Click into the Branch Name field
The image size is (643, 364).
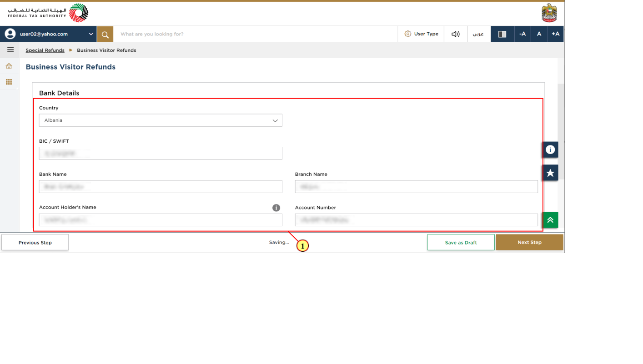click(x=417, y=187)
